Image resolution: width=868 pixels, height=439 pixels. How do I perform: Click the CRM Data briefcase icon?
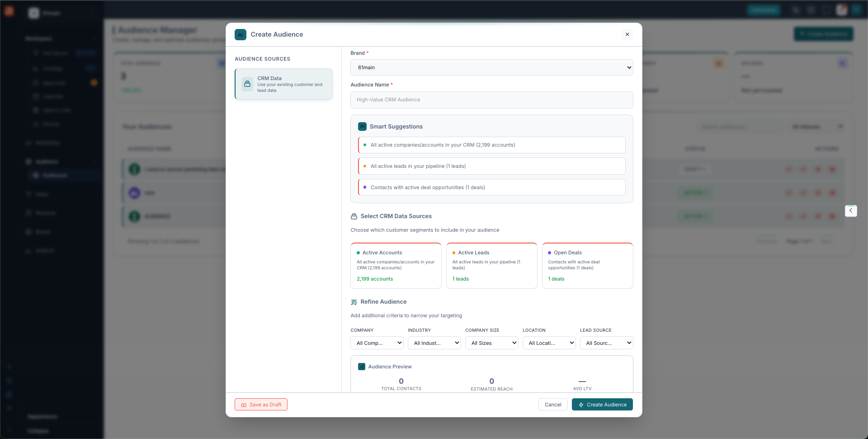[247, 84]
